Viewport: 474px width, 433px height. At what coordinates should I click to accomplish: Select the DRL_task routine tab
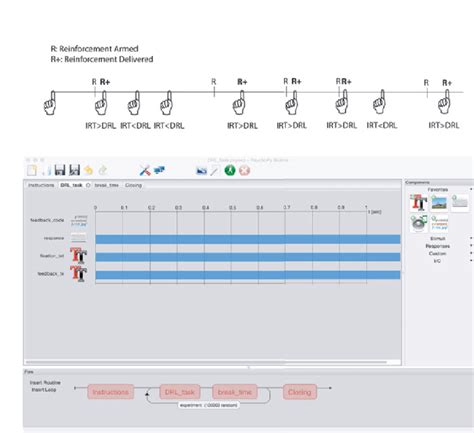(71, 185)
